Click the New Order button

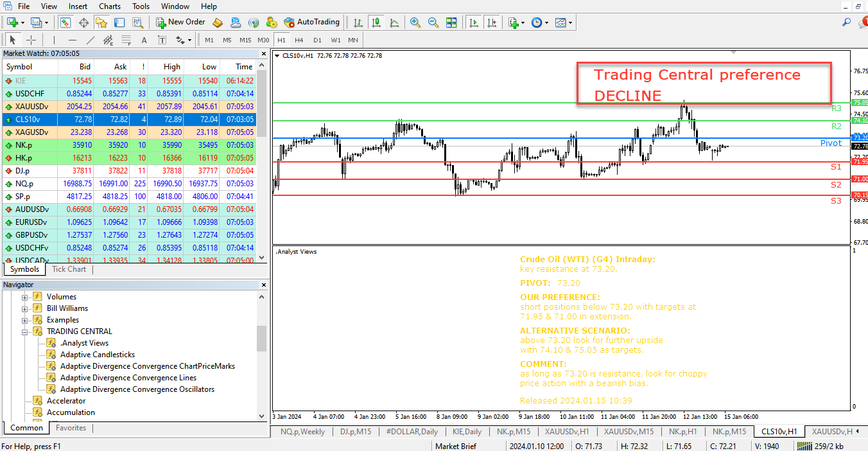[180, 22]
